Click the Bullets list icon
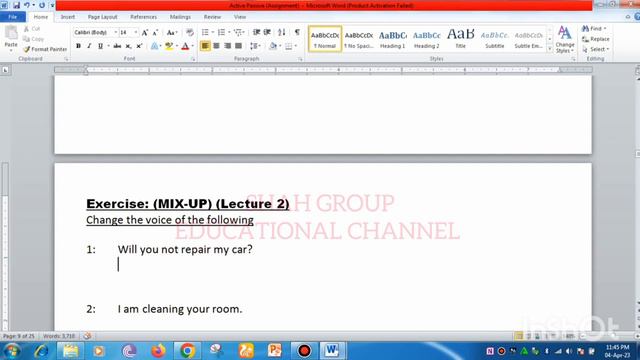The height and width of the screenshot is (360, 640). pos(205,32)
